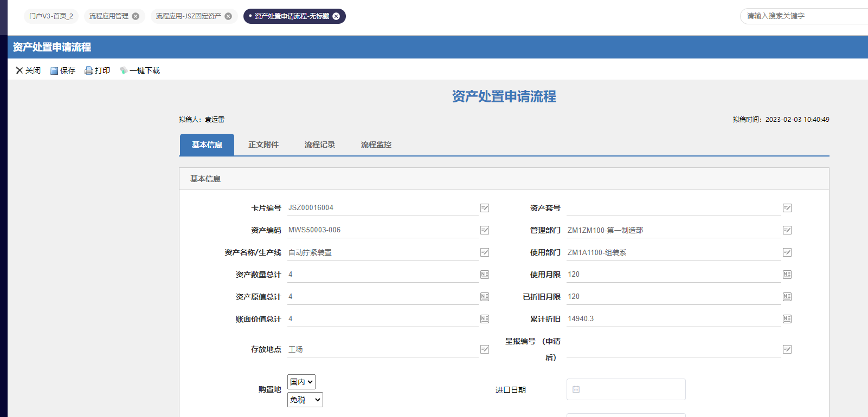868x417 pixels.
Task: Click number icon beside 使用月限 field
Action: pyautogui.click(x=787, y=275)
